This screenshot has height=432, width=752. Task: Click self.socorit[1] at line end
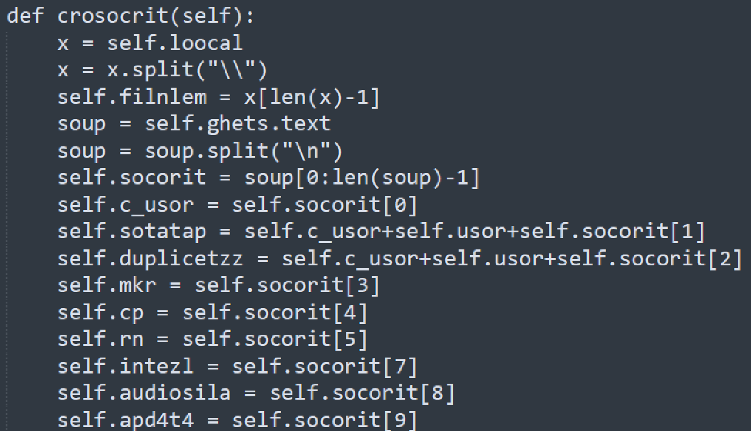tap(612, 232)
